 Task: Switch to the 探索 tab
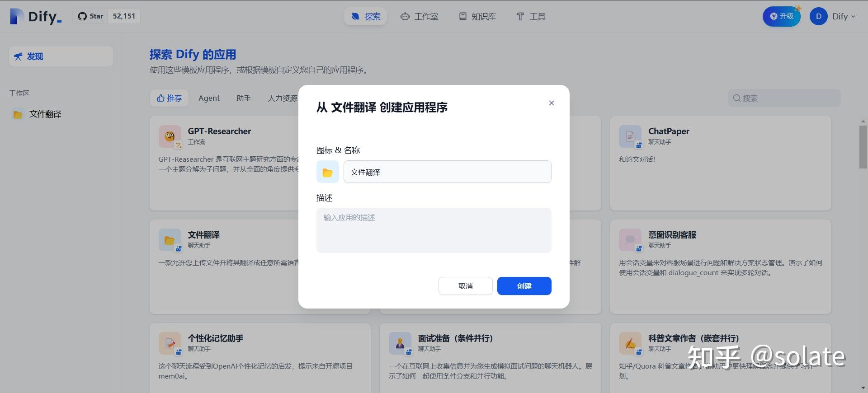tap(366, 16)
